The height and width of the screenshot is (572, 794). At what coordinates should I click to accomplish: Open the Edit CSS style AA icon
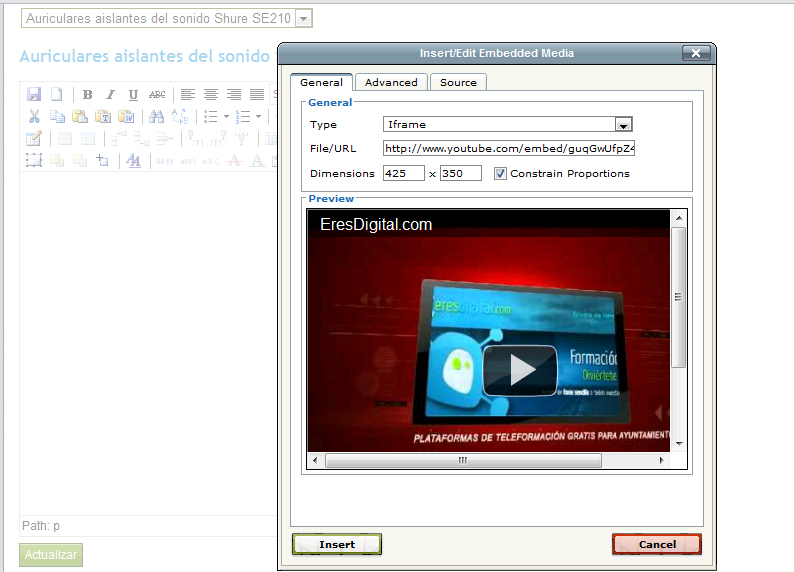(133, 161)
